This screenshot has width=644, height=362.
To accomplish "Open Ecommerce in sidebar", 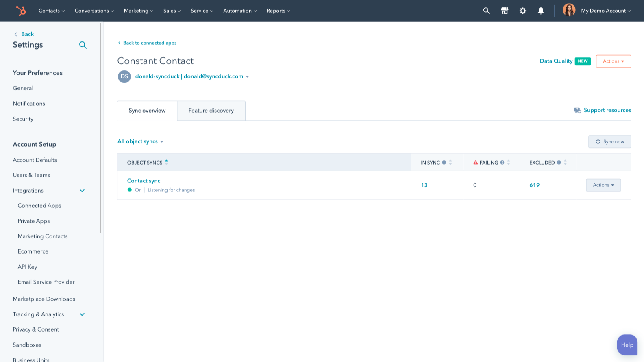I will coord(33,251).
